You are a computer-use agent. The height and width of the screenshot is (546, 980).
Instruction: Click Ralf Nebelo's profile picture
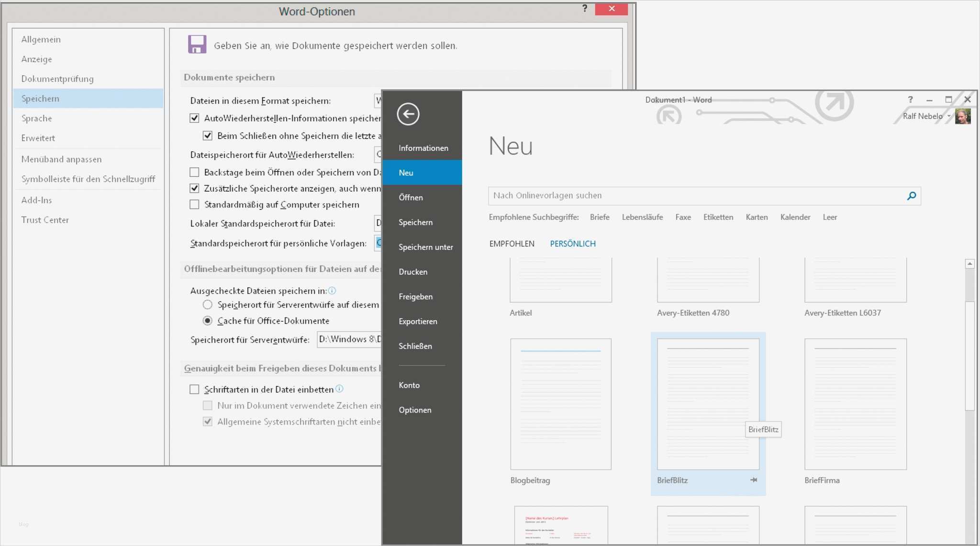click(x=963, y=116)
